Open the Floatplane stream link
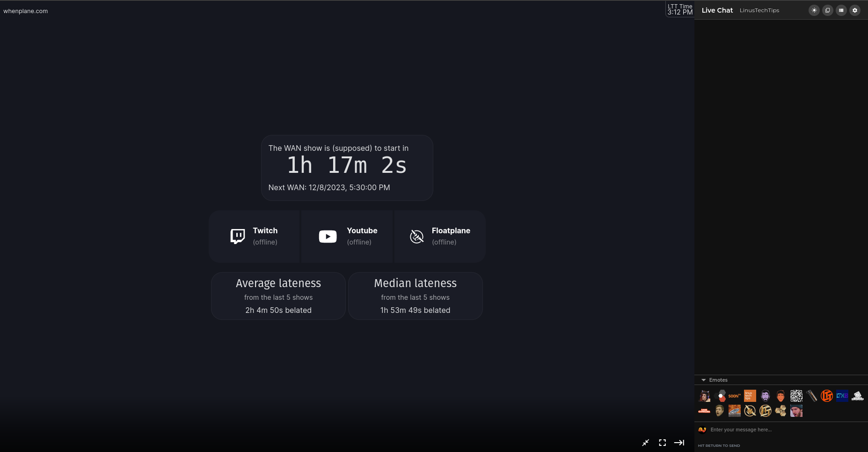The width and height of the screenshot is (868, 452). pos(440,237)
